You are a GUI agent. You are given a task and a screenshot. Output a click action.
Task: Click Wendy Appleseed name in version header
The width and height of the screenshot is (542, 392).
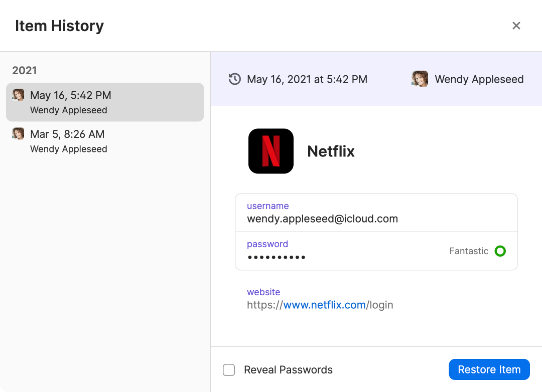pos(479,79)
